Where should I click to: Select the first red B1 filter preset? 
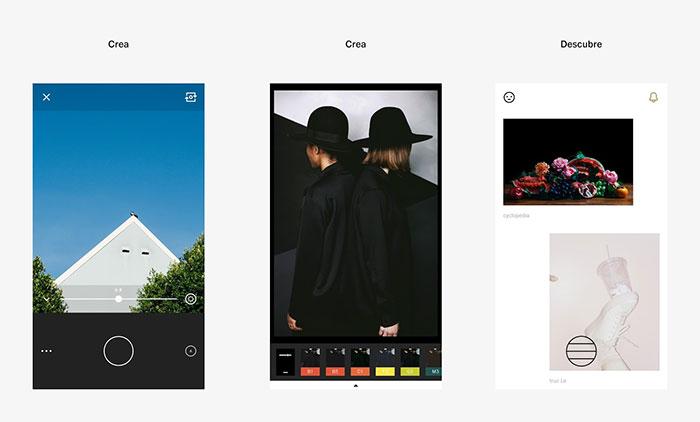(310, 362)
